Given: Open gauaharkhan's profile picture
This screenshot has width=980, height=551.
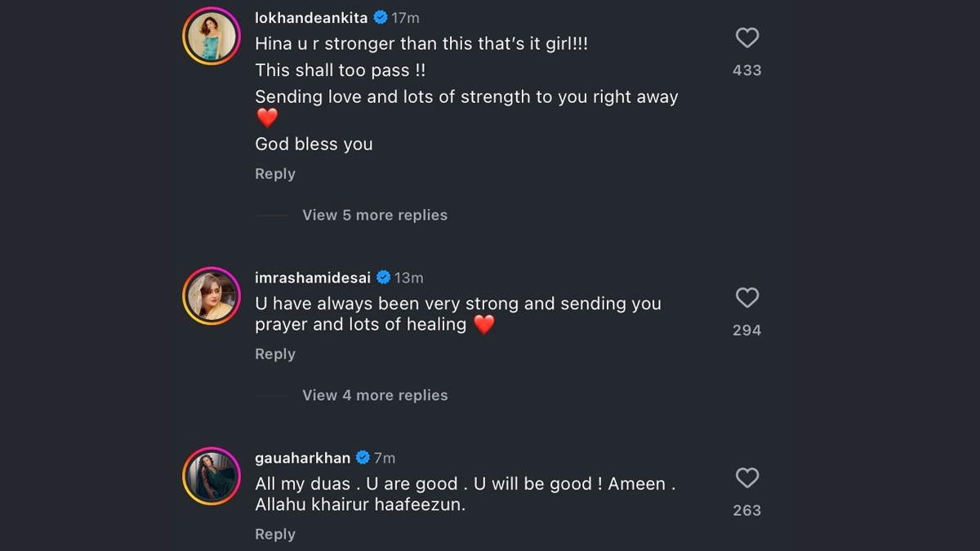Looking at the screenshot, I should (x=212, y=475).
